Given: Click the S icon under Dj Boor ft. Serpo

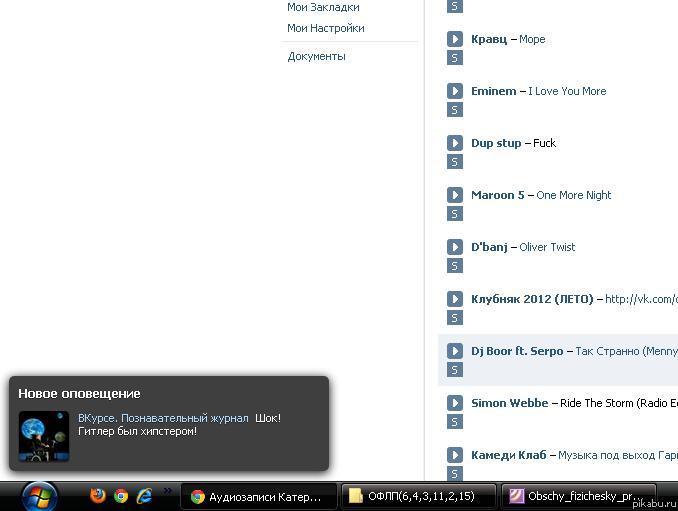Looking at the screenshot, I should click(x=454, y=370).
